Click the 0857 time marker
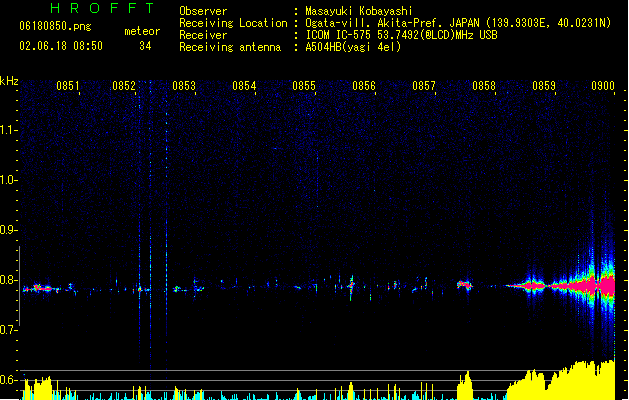Viewport: 629px width, 400px height. tap(424, 85)
